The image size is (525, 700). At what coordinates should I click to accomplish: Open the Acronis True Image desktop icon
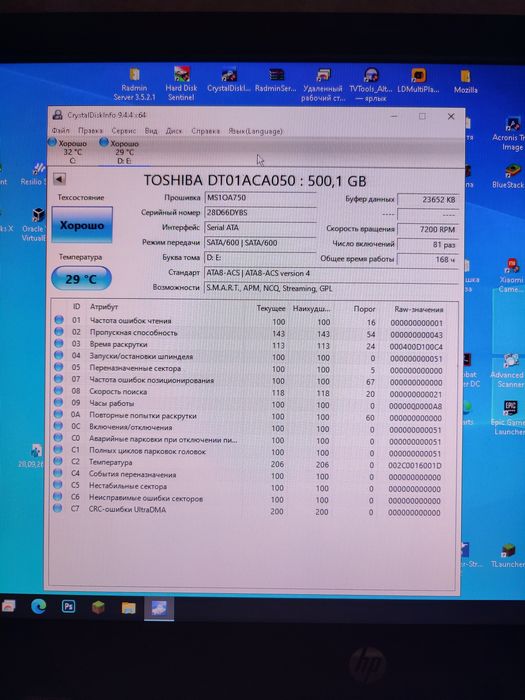point(511,134)
